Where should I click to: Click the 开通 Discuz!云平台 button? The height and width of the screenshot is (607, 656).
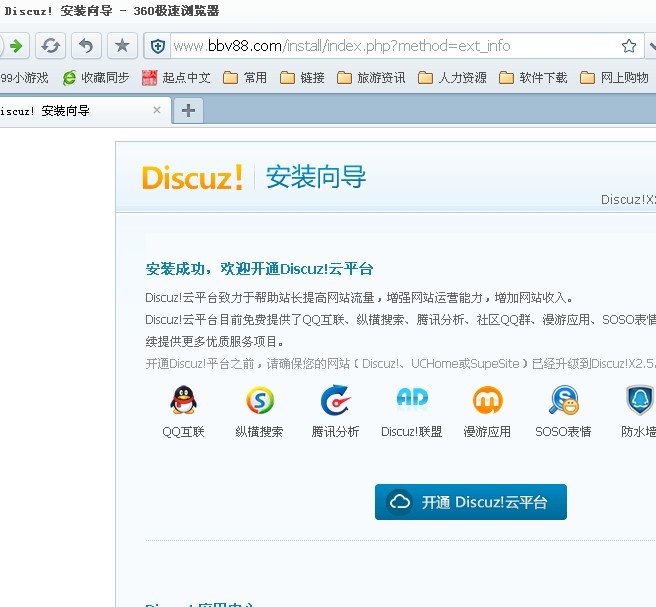(471, 502)
